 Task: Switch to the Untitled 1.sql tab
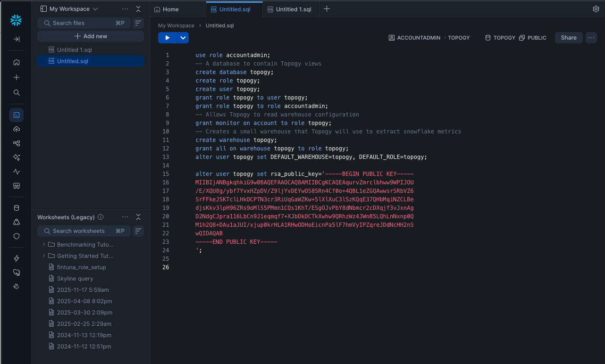(x=288, y=9)
